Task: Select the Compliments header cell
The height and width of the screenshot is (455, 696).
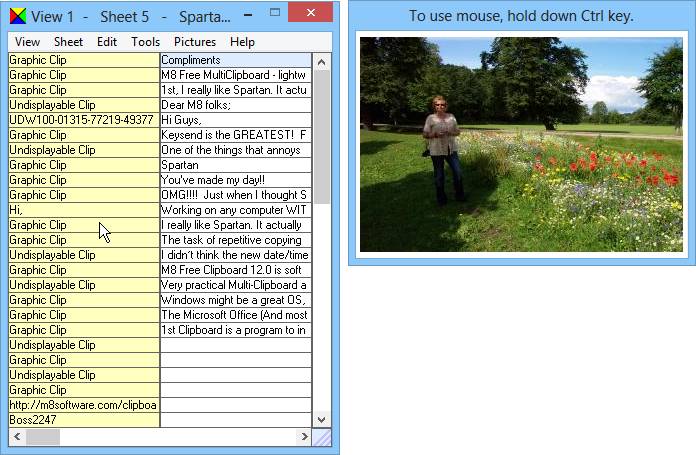Action: tap(235, 60)
